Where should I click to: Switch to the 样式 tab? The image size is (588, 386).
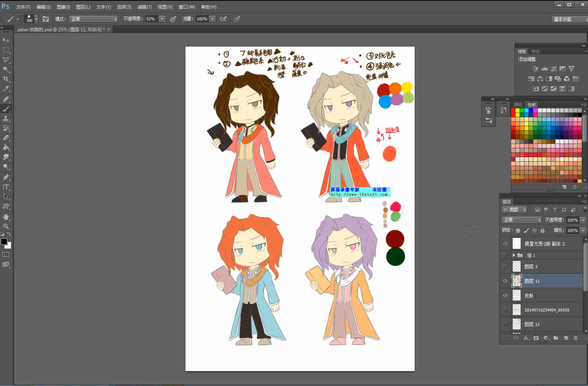point(536,52)
